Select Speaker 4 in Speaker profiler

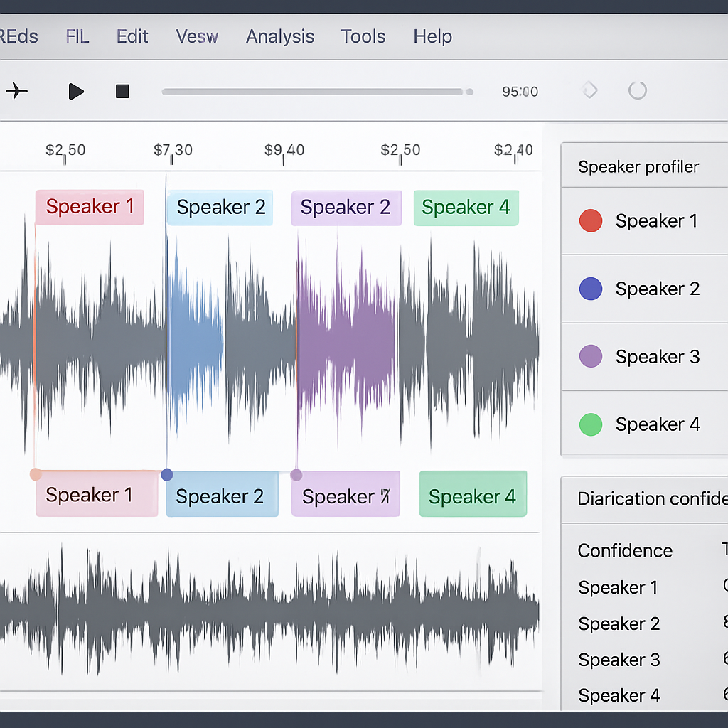coord(644,424)
